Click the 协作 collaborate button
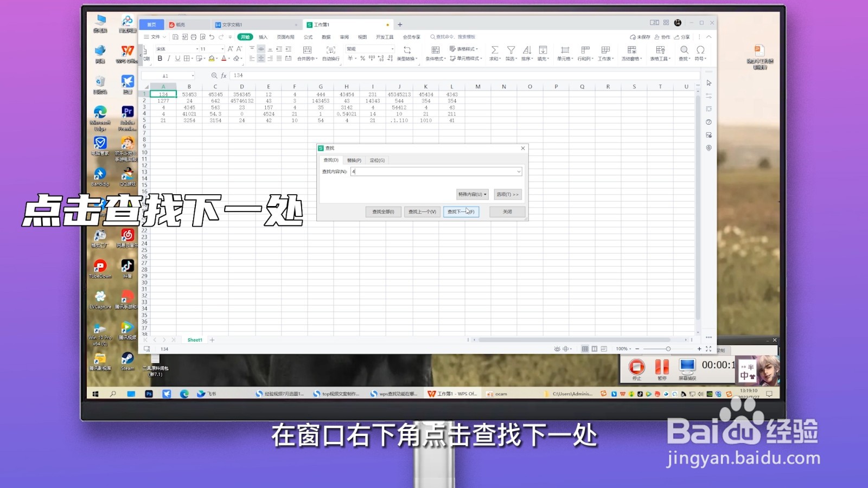 (662, 37)
